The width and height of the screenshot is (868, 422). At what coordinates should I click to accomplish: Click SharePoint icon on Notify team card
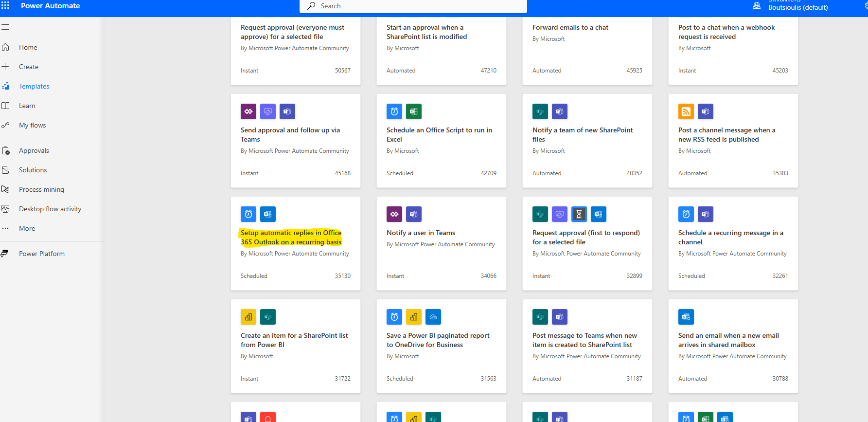(x=540, y=111)
